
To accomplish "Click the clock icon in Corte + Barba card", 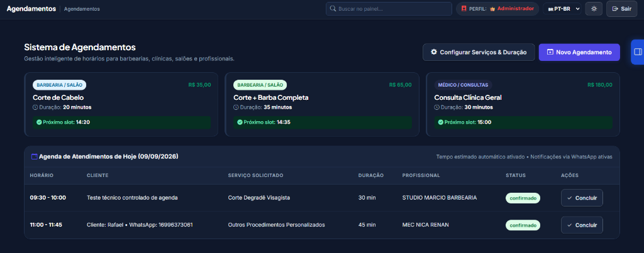I will tap(236, 107).
